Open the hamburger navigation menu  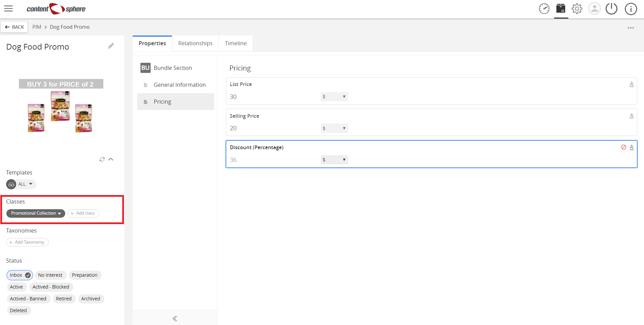[8, 9]
